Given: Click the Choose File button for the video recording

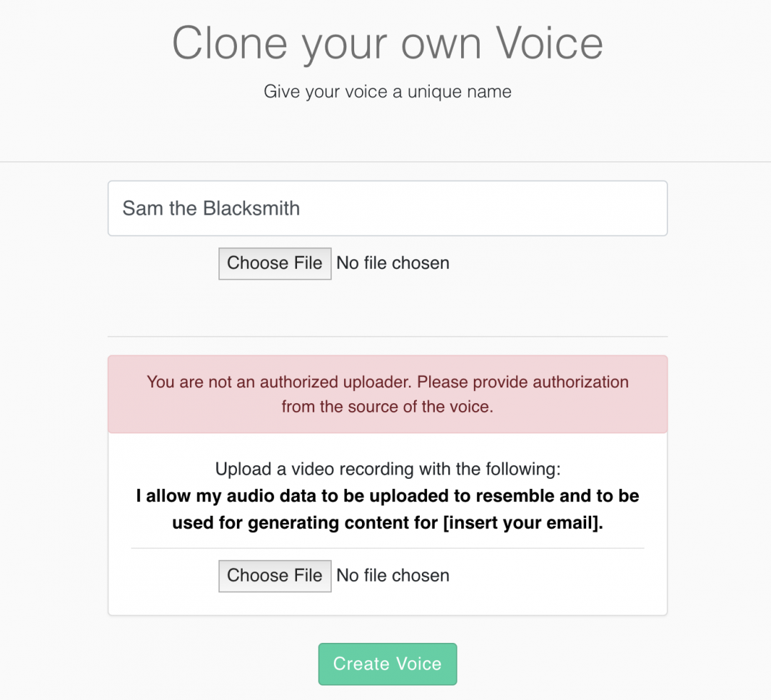Looking at the screenshot, I should coord(275,575).
